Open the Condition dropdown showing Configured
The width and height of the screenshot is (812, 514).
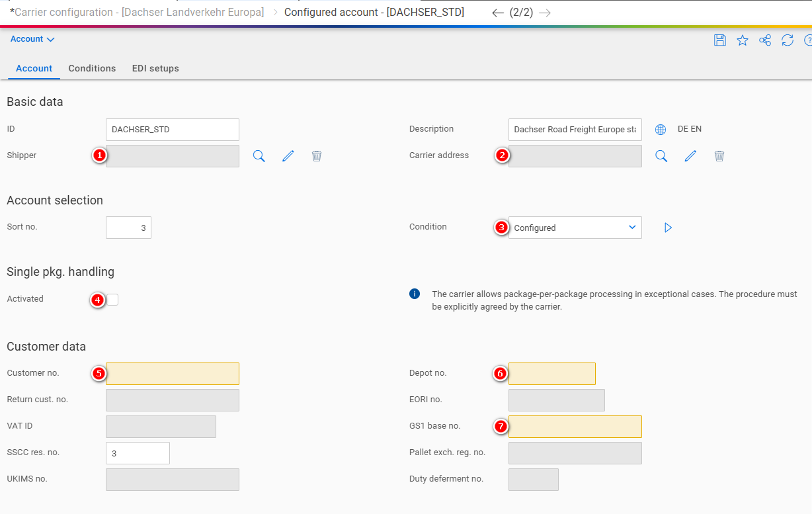[x=575, y=228]
